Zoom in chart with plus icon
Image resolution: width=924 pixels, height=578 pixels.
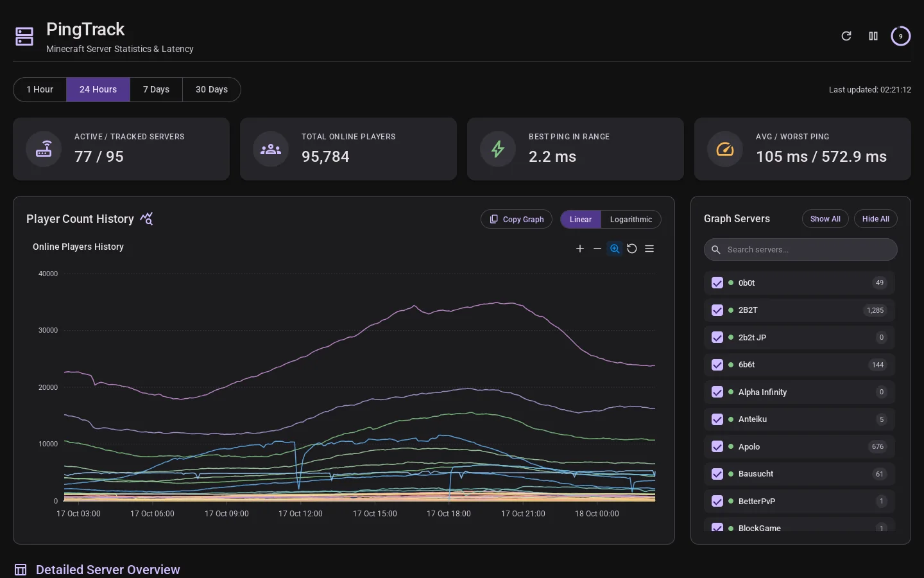[580, 249]
